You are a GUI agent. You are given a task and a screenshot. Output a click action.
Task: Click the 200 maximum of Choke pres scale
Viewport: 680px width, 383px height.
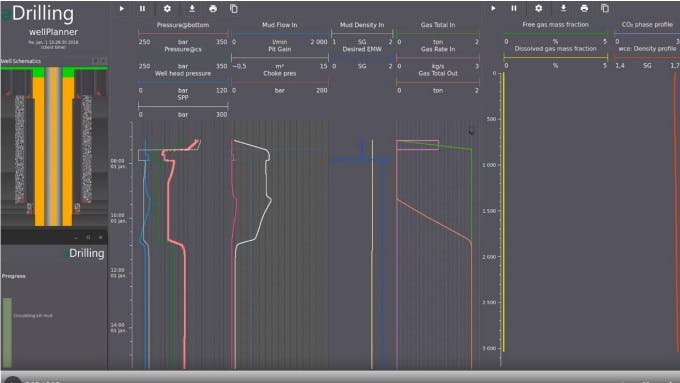pyautogui.click(x=322, y=91)
